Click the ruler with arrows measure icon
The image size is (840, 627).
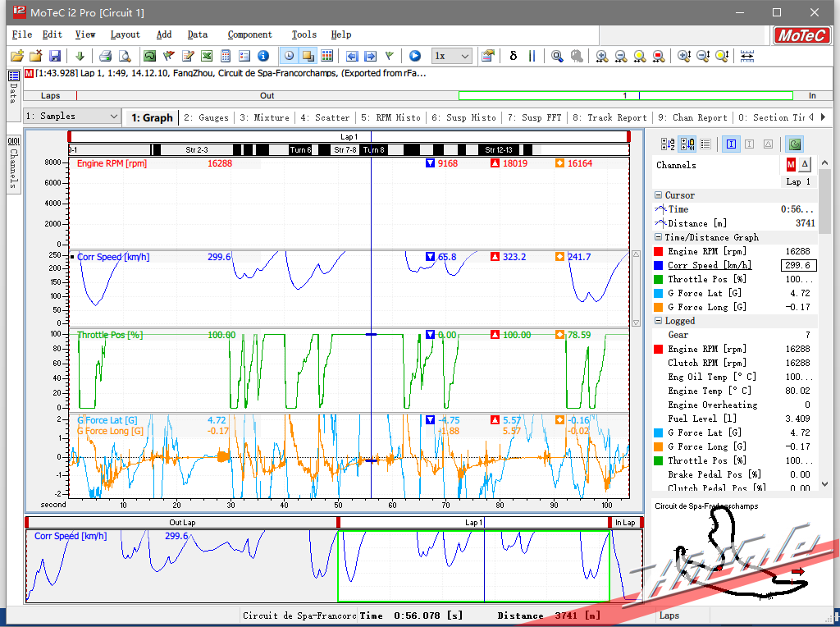tap(746, 56)
